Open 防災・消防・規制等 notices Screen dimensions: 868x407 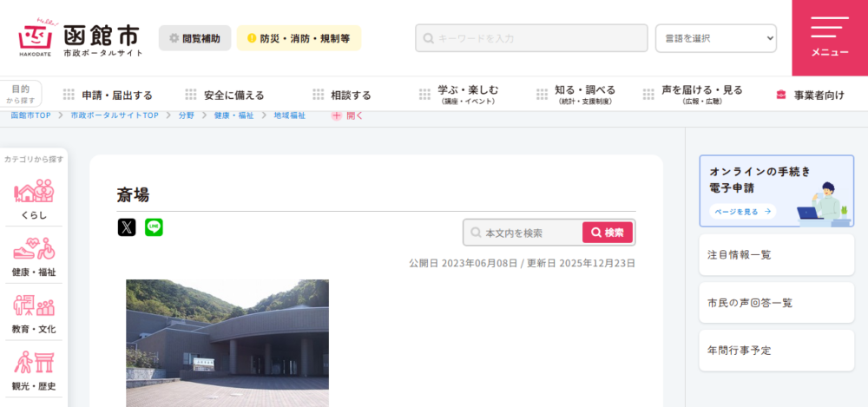(x=299, y=38)
